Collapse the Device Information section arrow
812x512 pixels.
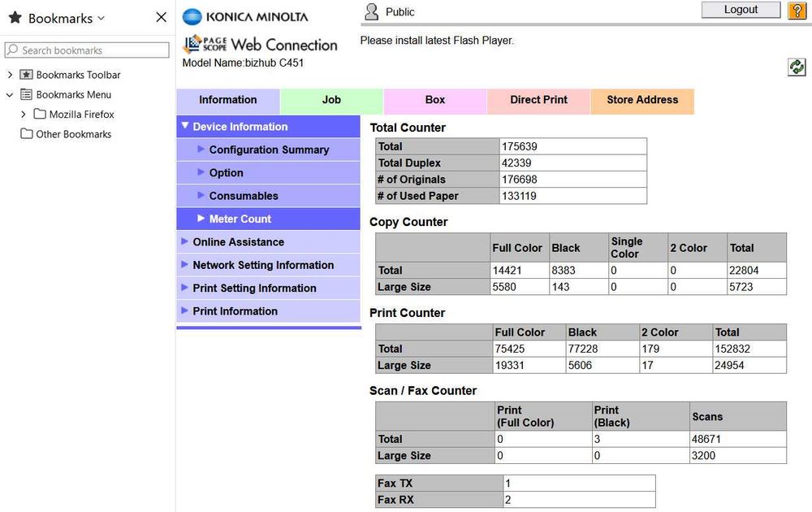tap(185, 126)
